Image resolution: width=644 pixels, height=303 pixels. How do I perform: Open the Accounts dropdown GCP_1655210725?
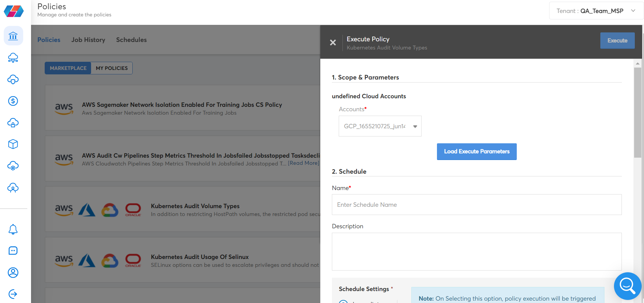(380, 126)
